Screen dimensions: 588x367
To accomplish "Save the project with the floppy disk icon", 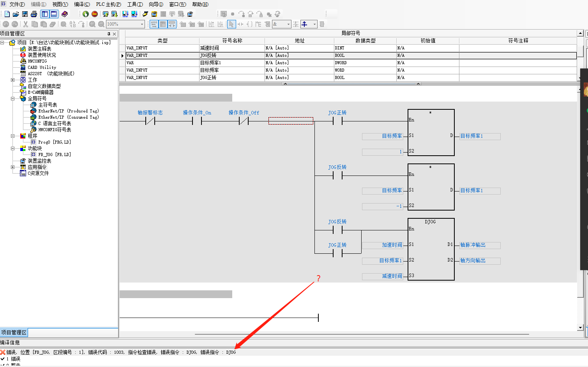I will pos(25,14).
